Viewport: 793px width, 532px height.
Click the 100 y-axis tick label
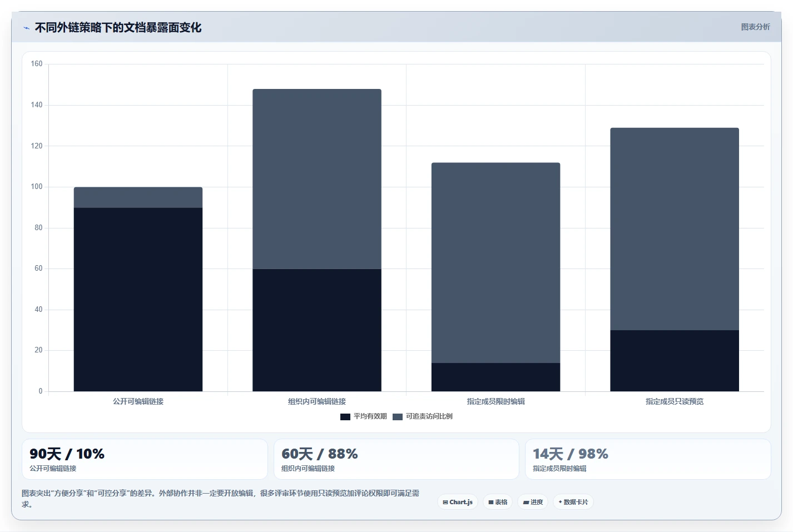click(x=37, y=187)
